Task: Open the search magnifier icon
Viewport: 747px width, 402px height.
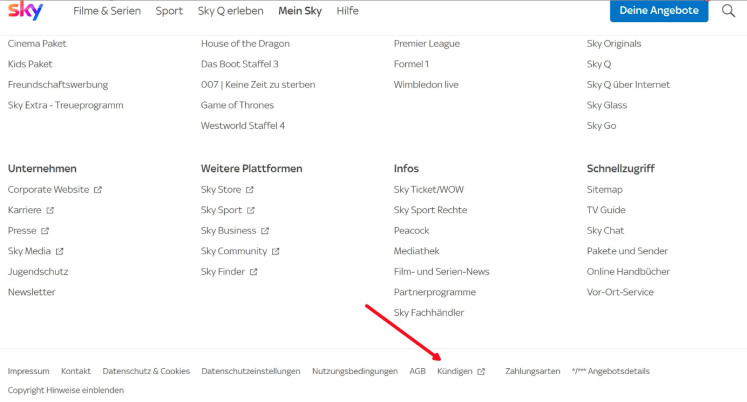Action: click(x=728, y=10)
